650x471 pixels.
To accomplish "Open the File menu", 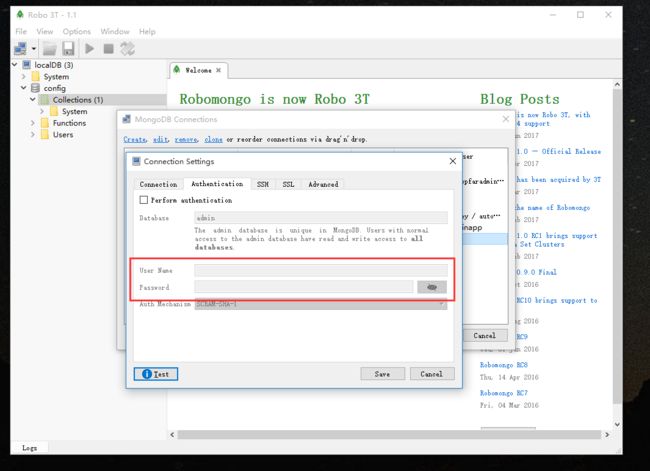I will pyautogui.click(x=21, y=32).
